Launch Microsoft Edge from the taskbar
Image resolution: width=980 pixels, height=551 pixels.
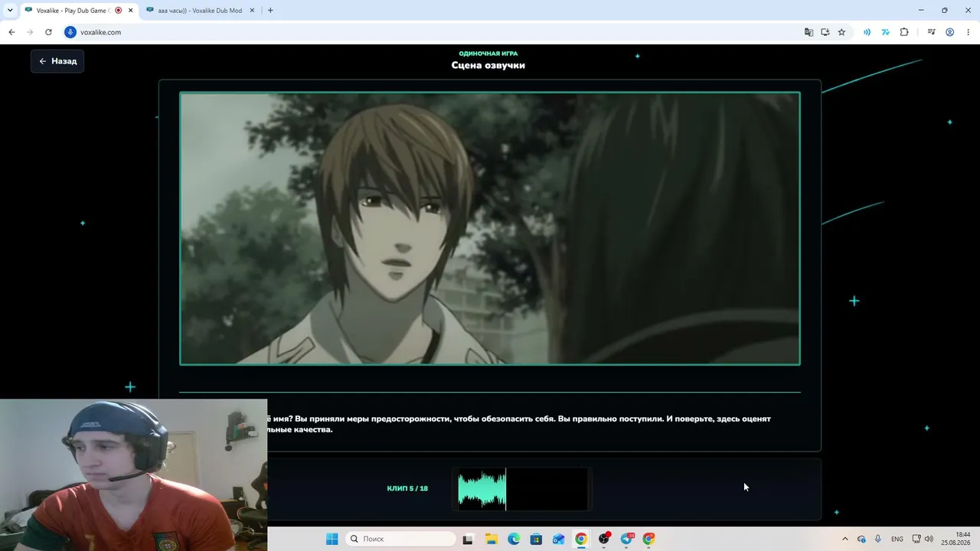[x=514, y=539]
